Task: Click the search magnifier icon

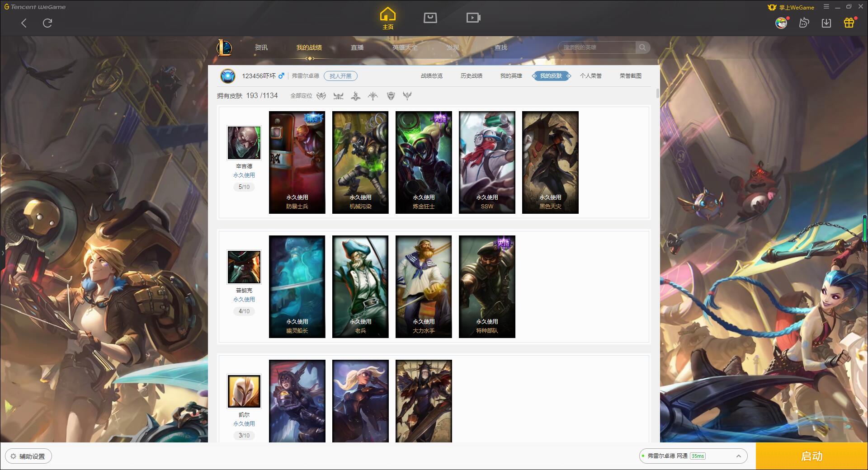Action: pyautogui.click(x=642, y=47)
